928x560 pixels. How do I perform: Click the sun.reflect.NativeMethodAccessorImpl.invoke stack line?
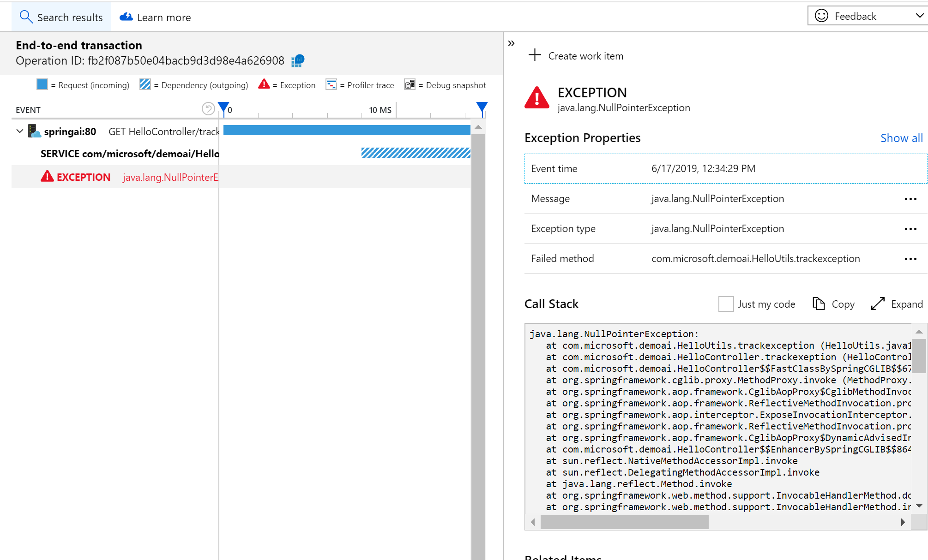pos(672,461)
